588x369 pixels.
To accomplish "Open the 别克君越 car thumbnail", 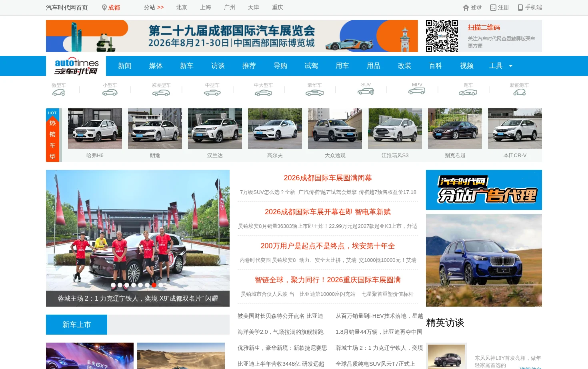I will tap(455, 128).
